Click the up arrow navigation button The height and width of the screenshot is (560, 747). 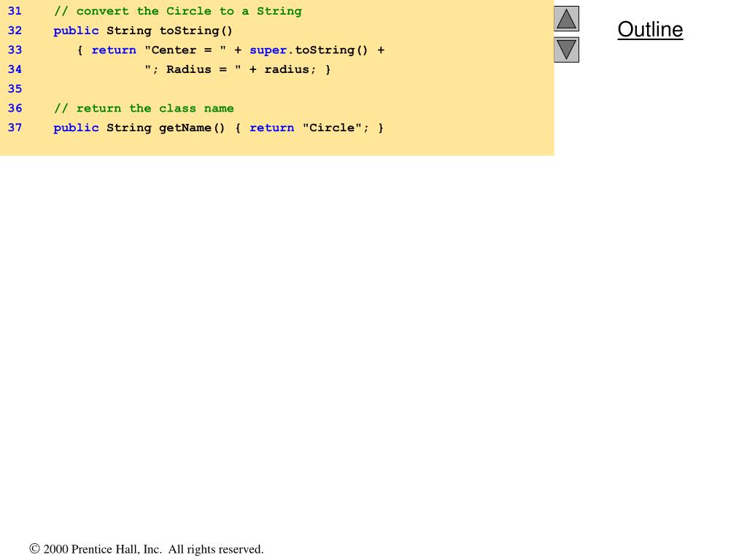566,18
